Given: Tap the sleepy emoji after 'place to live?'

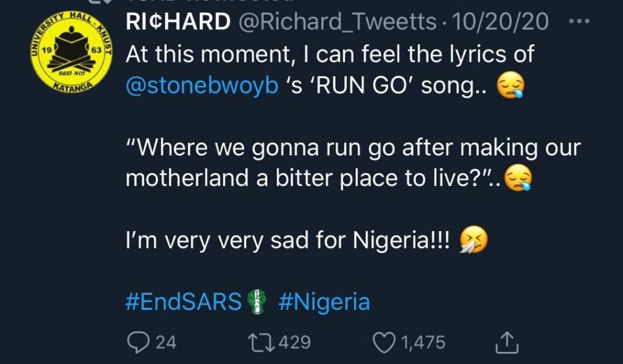Looking at the screenshot, I should pyautogui.click(x=518, y=178).
